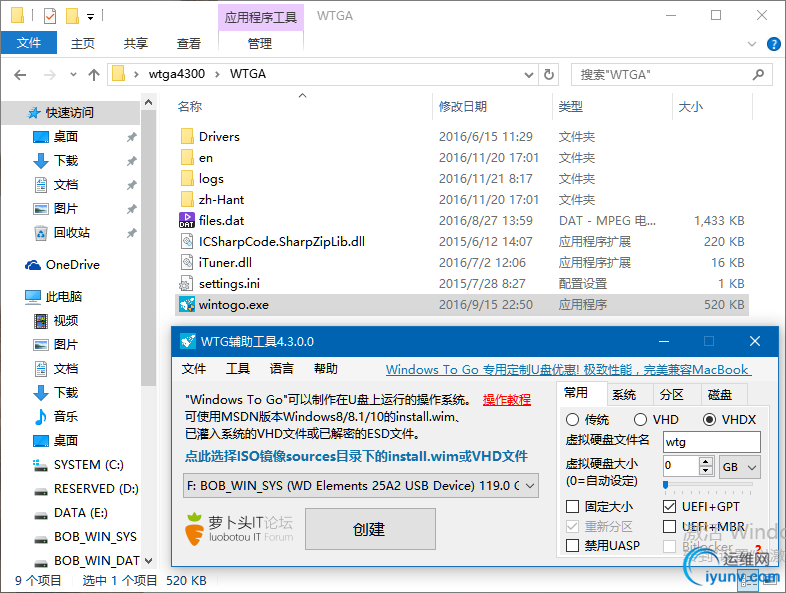Image resolution: width=786 pixels, height=593 pixels.
Task: Toggle the UEFI+MBR checkbox
Action: pos(669,526)
